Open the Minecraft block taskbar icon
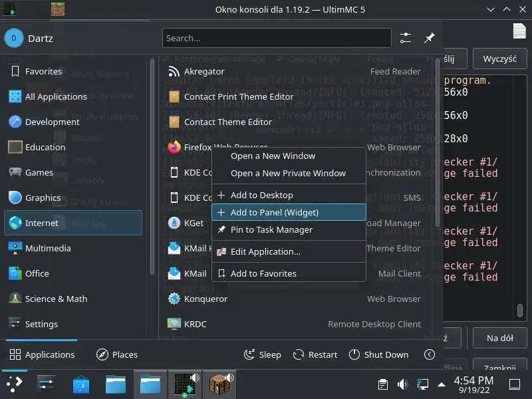The image size is (532, 399). pos(220,384)
